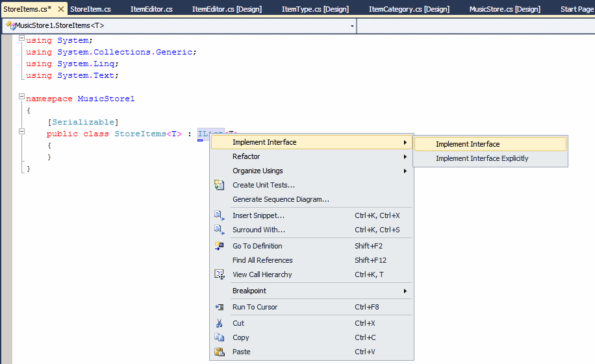Collapse the MusicStore1 namespace block
Viewport: 595px width, 364px height.
pos(21,97)
